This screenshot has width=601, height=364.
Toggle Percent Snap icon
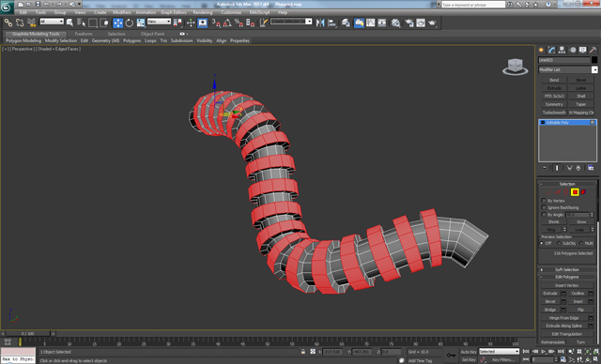239,23
